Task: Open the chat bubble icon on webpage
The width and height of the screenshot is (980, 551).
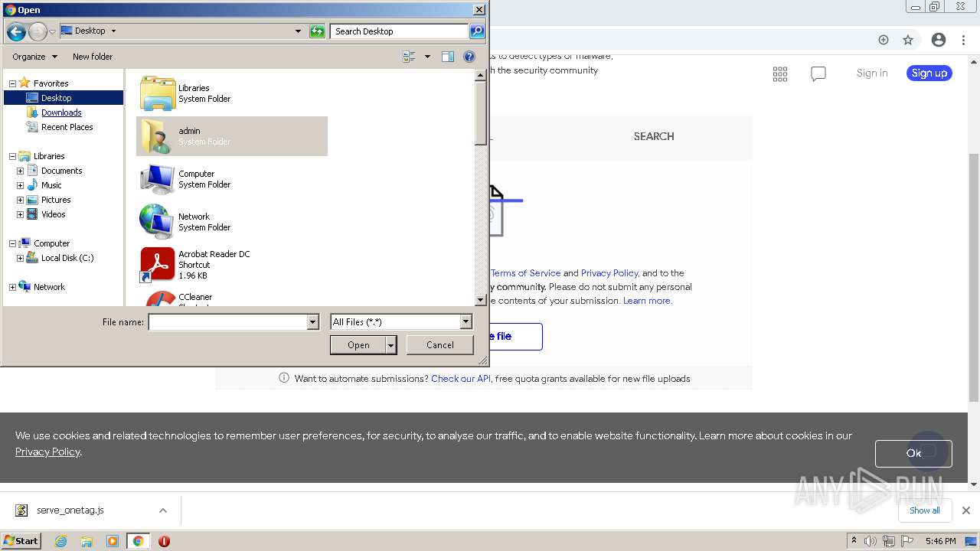Action: pyautogui.click(x=818, y=73)
